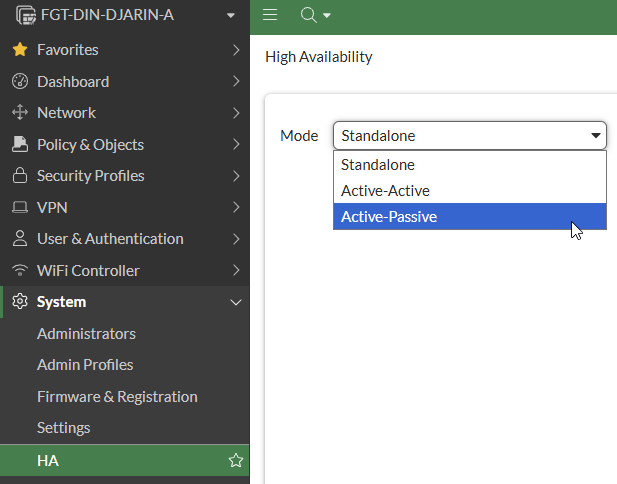Open the Network menu
The width and height of the screenshot is (617, 484).
point(124,113)
